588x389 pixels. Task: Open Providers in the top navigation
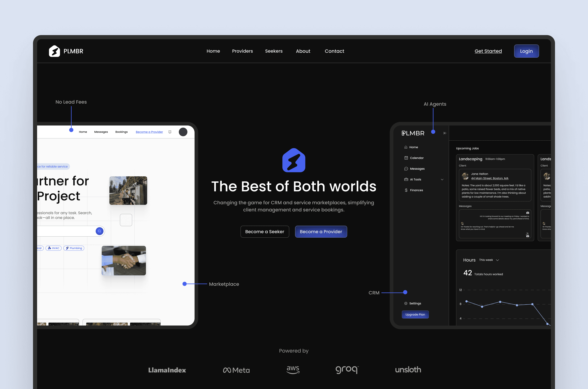tap(242, 51)
